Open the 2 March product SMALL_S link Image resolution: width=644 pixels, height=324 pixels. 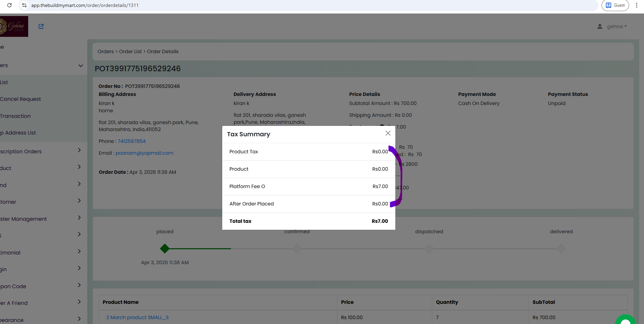pyautogui.click(x=137, y=317)
